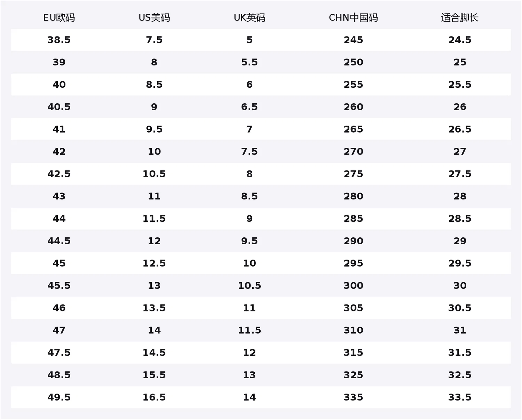Click the 适合脚长 column header
The image size is (522, 420).
point(460,18)
